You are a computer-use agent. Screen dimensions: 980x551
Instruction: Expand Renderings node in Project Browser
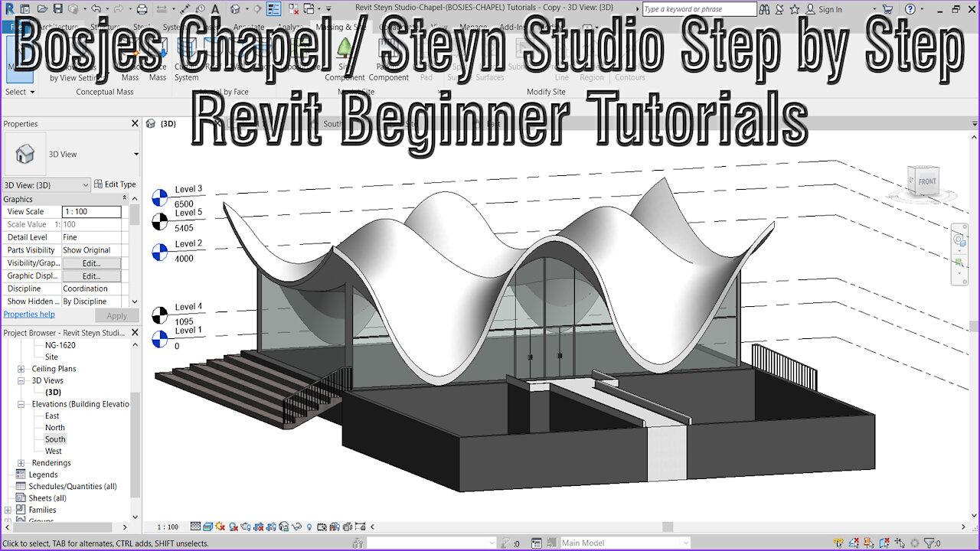(21, 463)
